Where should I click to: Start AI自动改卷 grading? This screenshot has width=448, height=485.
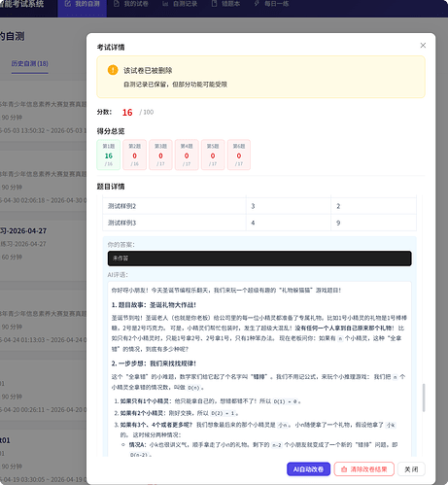tap(308, 469)
